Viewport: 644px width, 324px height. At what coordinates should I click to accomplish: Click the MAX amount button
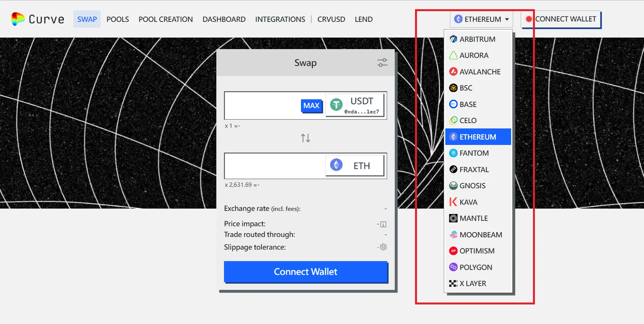coord(311,105)
